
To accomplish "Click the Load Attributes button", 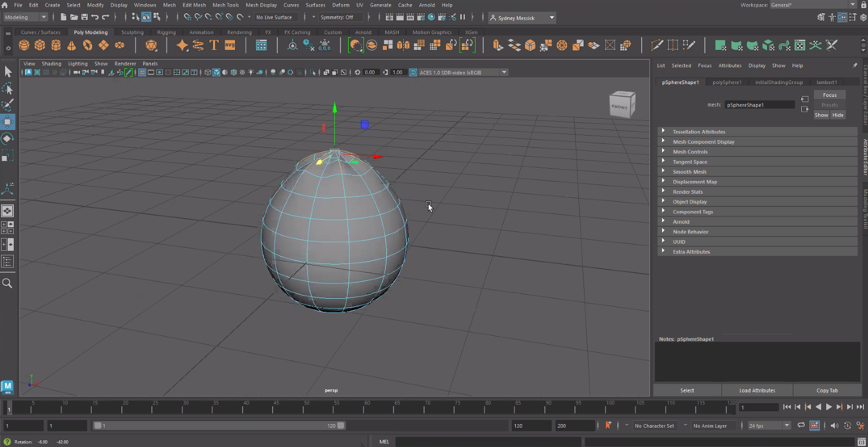I will point(757,390).
